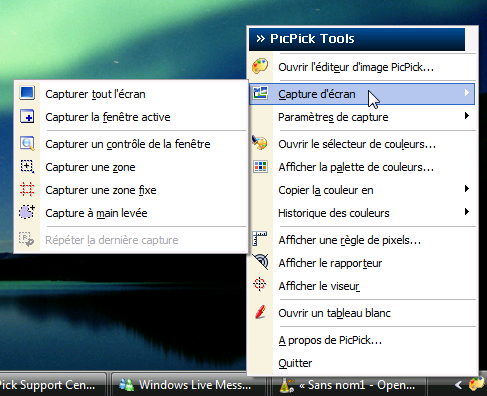
Task: Click the pixel ruler icon
Action: click(x=260, y=239)
